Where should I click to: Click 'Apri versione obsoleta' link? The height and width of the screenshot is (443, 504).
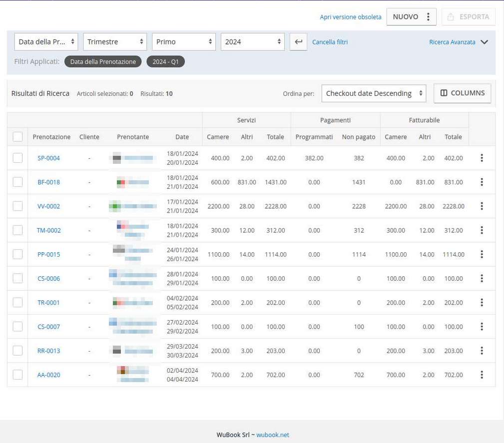coord(350,17)
